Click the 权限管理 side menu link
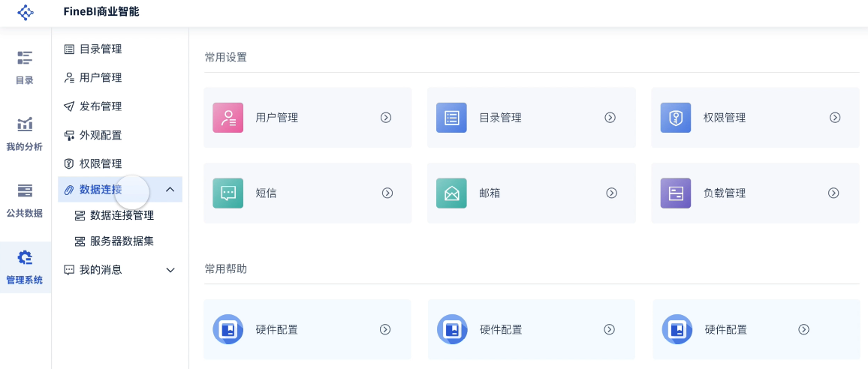The image size is (868, 369). coord(100,163)
